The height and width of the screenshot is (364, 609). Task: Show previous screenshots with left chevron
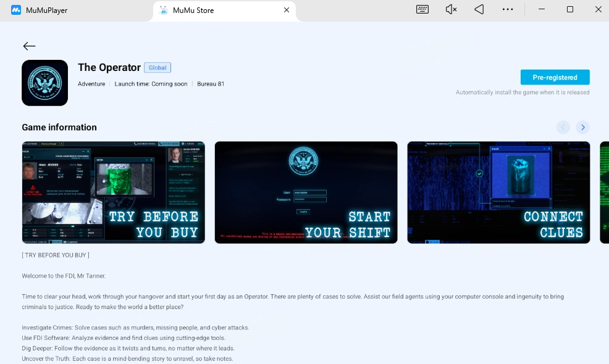(x=563, y=127)
